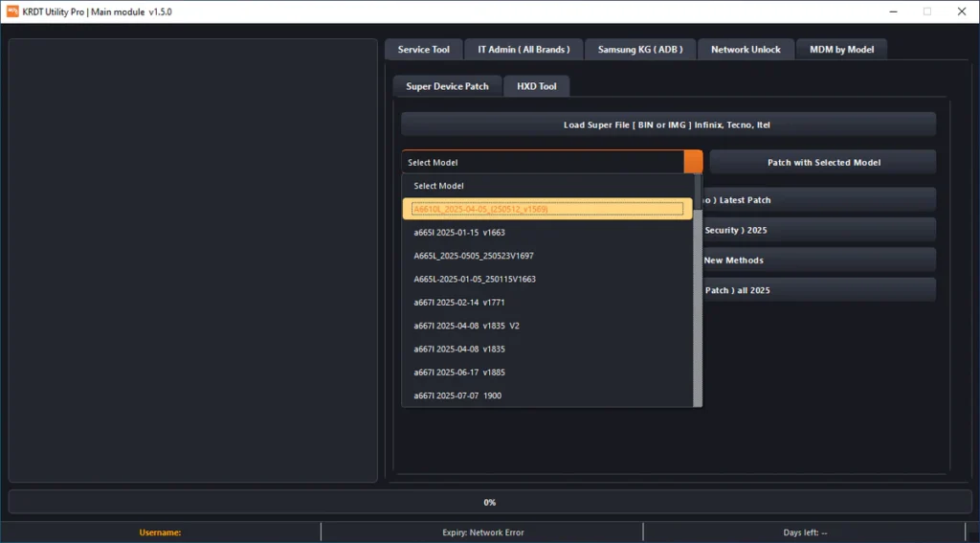The width and height of the screenshot is (980, 543).
Task: Open the Samsung KG (ADB) tab
Action: coord(640,50)
